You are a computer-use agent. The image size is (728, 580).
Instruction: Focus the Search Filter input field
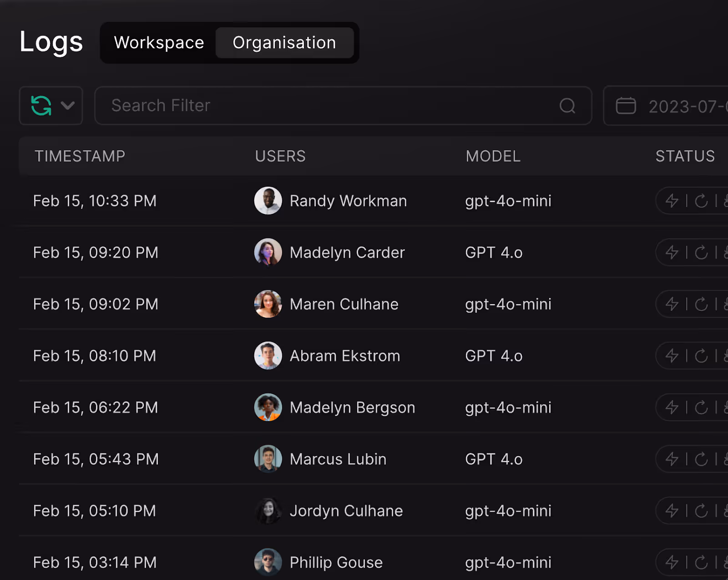tap(343, 106)
